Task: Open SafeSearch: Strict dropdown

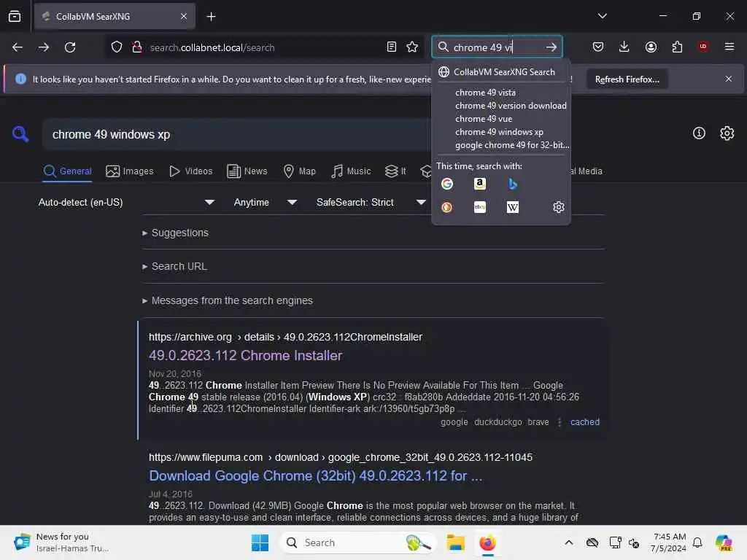Action: click(x=371, y=203)
